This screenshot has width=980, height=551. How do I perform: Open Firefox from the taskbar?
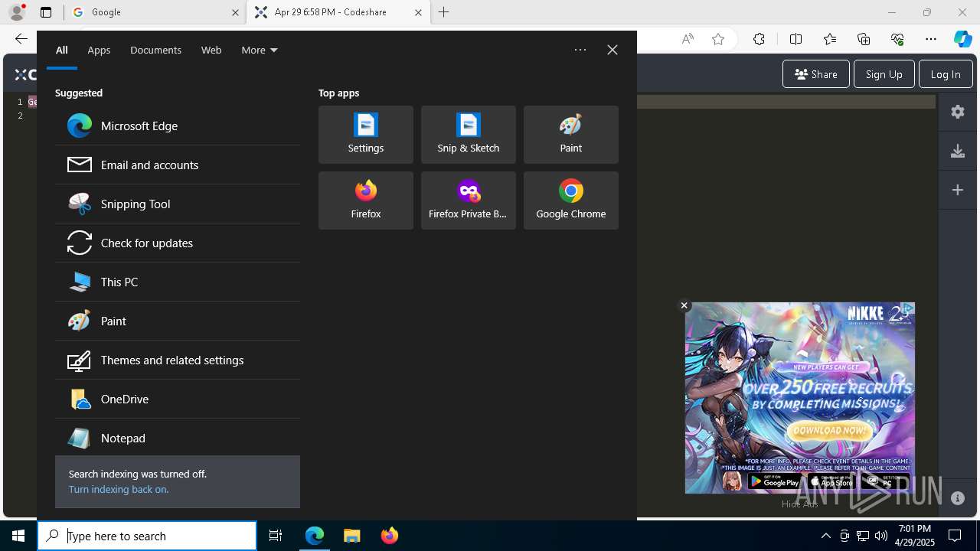389,536
